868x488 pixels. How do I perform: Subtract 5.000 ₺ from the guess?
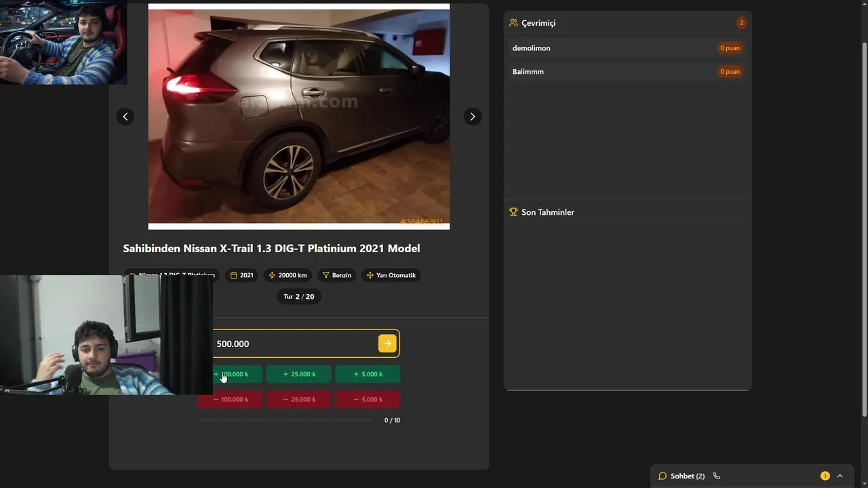click(x=368, y=399)
